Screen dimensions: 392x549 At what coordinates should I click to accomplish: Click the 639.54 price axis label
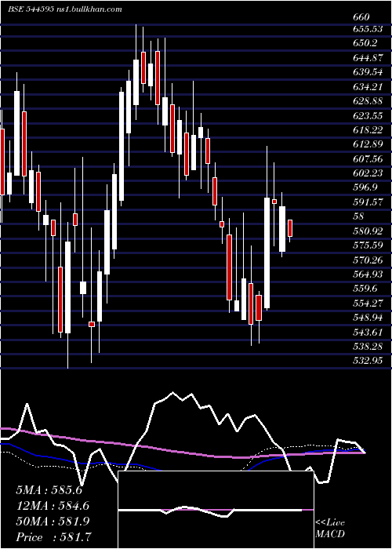click(368, 72)
